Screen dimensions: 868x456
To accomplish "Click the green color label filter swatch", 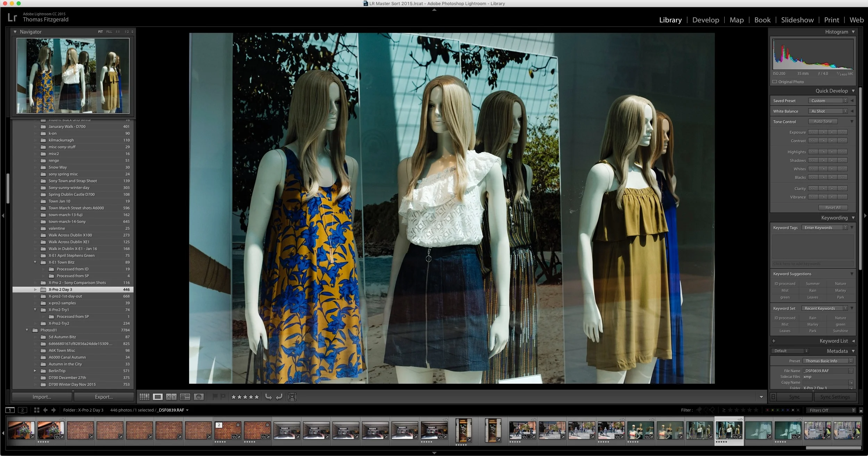I will pos(777,410).
